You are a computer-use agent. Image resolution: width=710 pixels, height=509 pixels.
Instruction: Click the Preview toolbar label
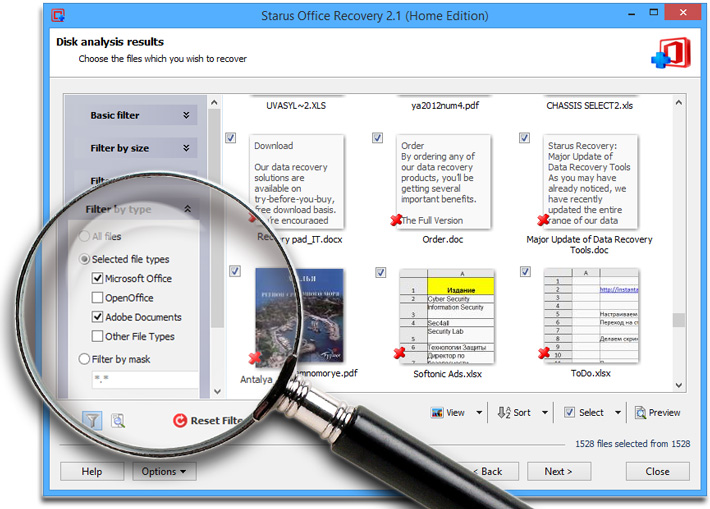click(x=664, y=413)
